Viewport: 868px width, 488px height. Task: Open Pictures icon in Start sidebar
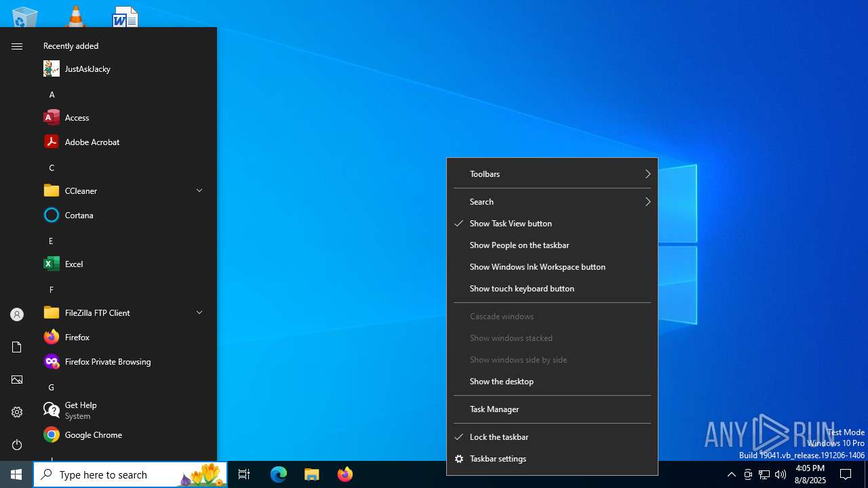[17, 380]
